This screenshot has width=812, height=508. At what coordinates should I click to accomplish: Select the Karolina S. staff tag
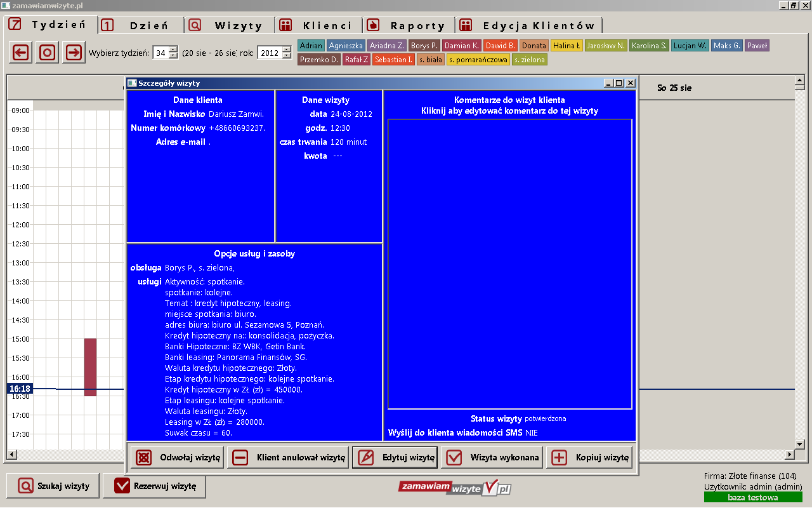[x=649, y=46]
